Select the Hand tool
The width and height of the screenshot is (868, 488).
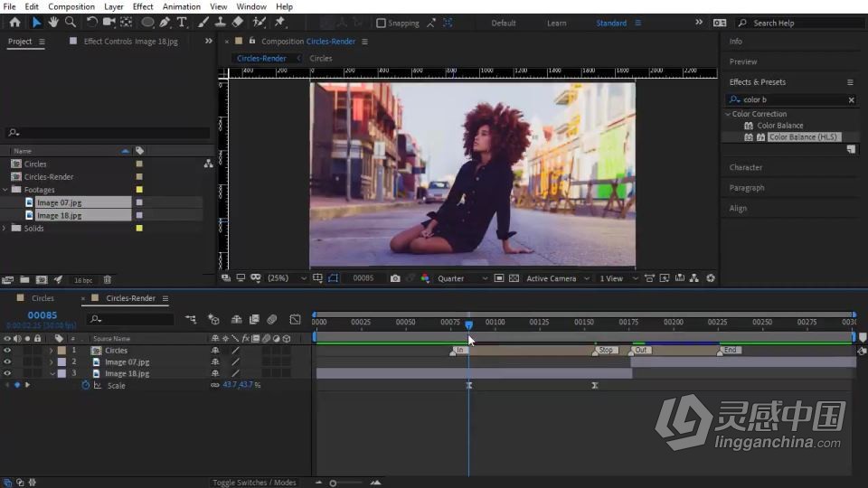(x=53, y=22)
